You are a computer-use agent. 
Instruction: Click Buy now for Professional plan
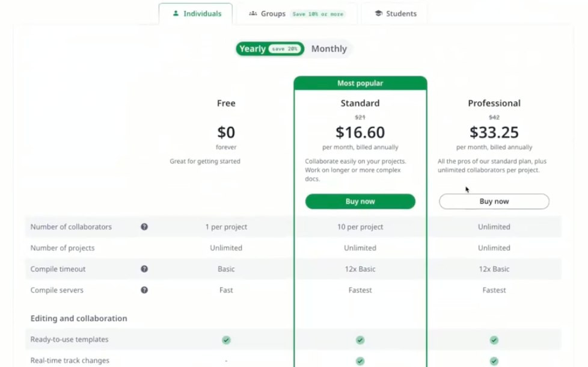(494, 202)
